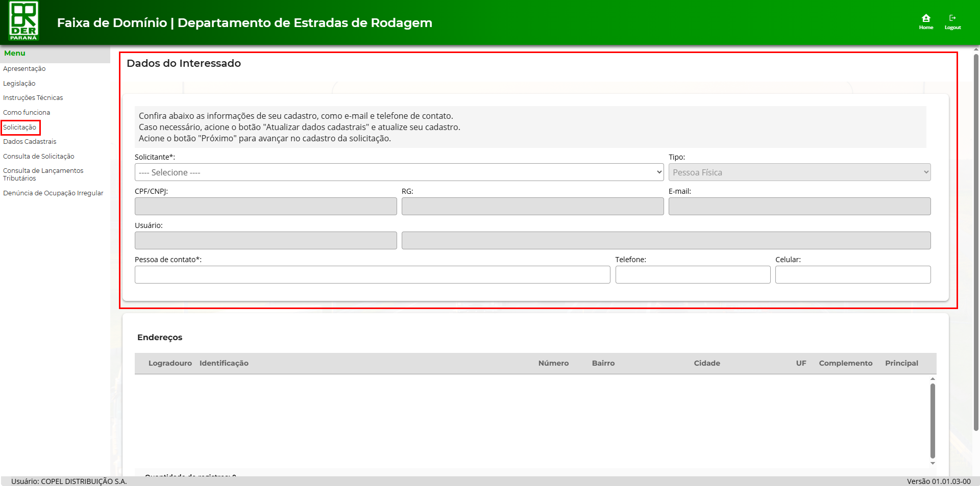980x486 pixels.
Task: Click into the Celular field
Action: pyautogui.click(x=852, y=275)
